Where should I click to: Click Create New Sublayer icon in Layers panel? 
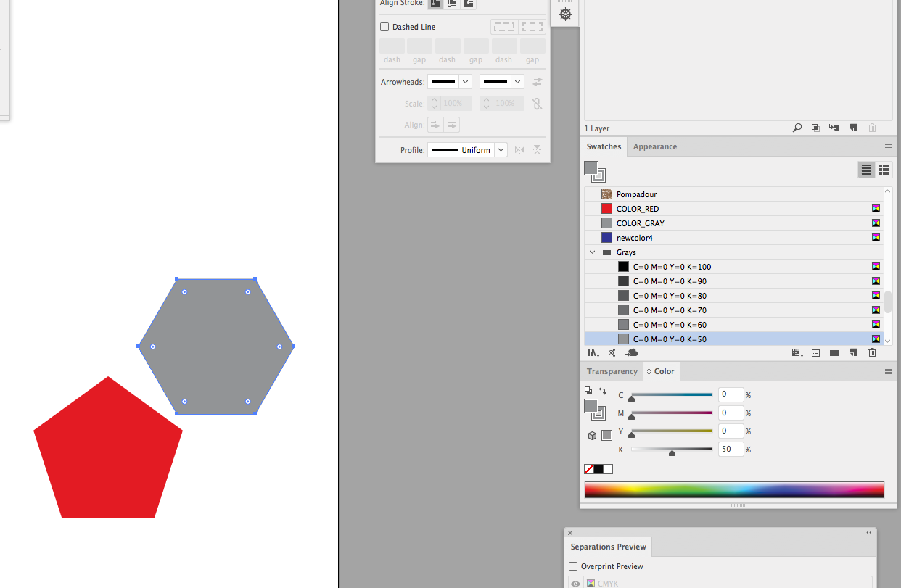[834, 128]
